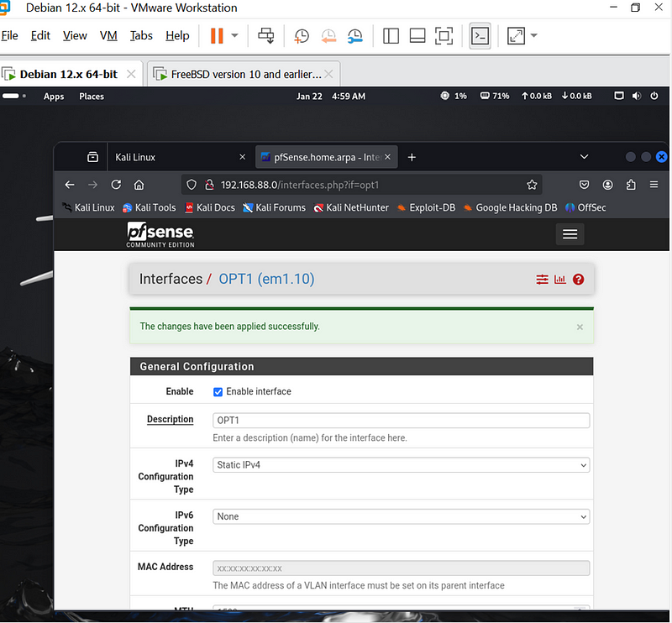672x623 pixels.
Task: Open the Kali Tools bookmark
Action: 150,208
